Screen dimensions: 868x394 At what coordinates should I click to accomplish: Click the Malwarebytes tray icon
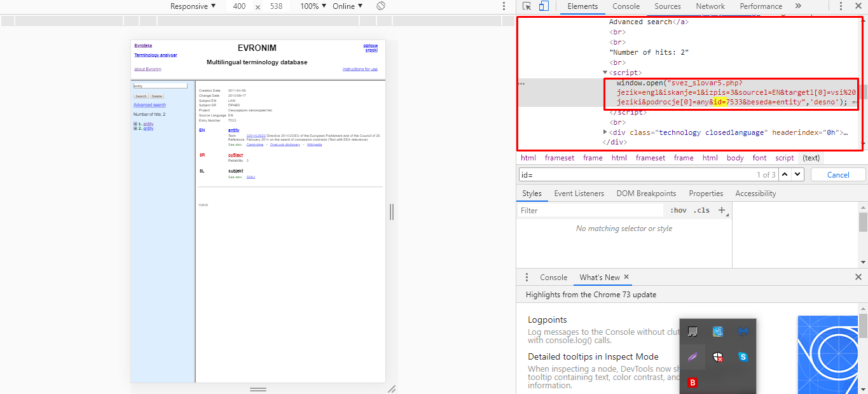tap(743, 332)
